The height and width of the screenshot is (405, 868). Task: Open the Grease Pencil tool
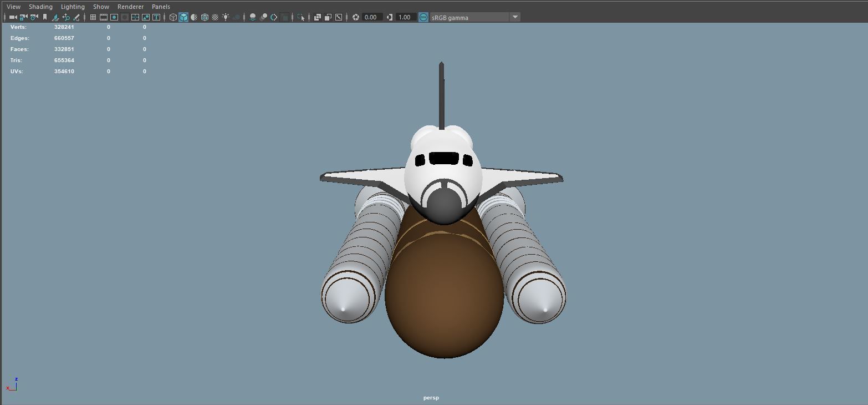pos(76,17)
